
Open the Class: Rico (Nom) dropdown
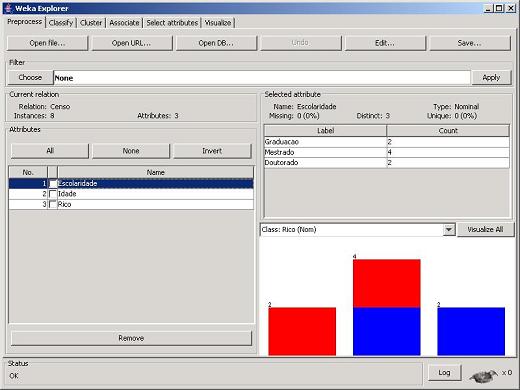pyautogui.click(x=449, y=230)
